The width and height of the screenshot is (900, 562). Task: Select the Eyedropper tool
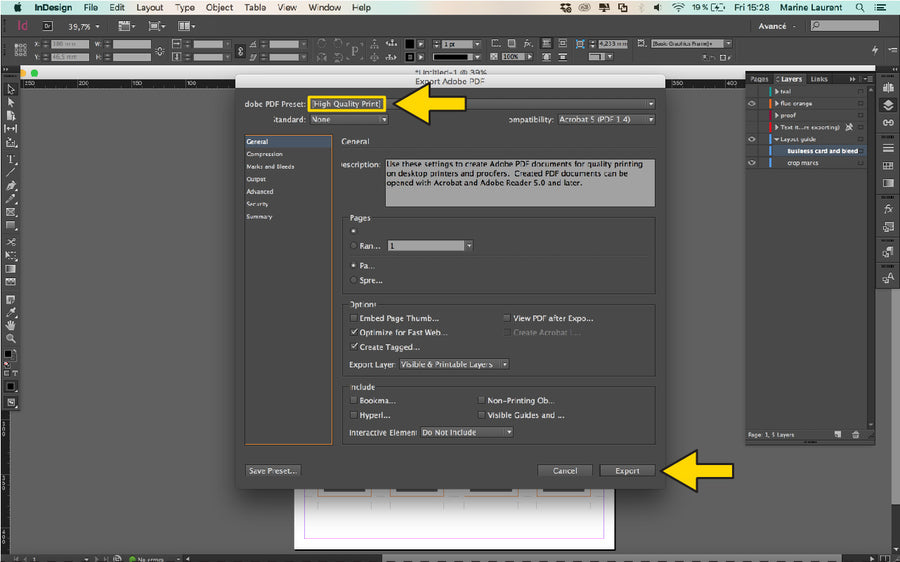click(x=10, y=312)
